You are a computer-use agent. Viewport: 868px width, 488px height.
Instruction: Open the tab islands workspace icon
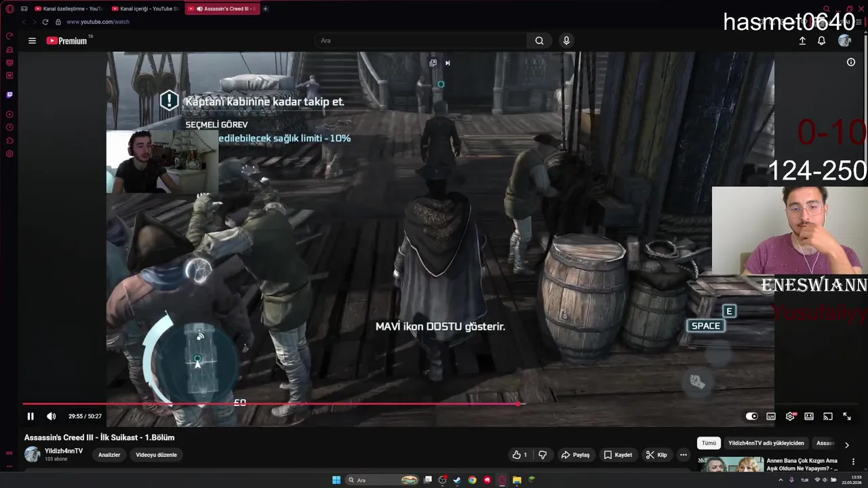pos(24,9)
